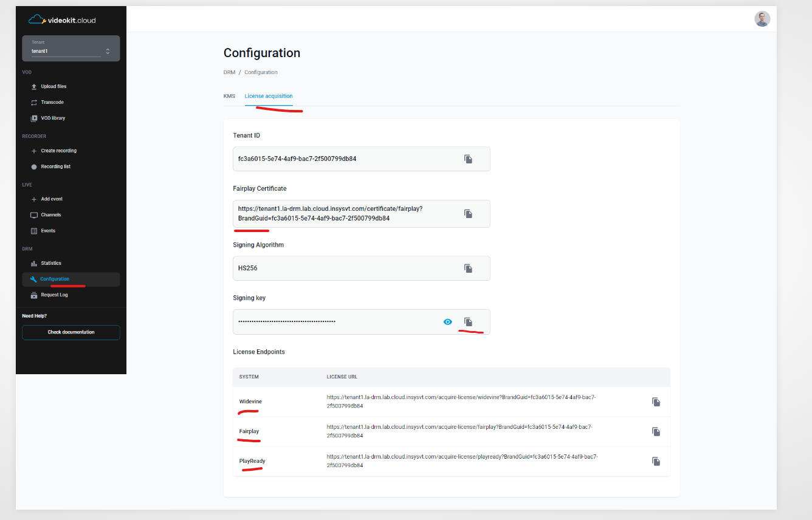The image size is (812, 520).
Task: Copy the Signing Algorithm HS256 value
Action: (468, 268)
